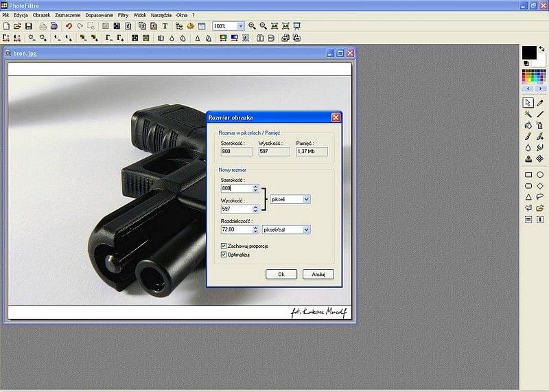The height and width of the screenshot is (392, 549).
Task: Click the Rozdzielczość field showing 72,00
Action: [x=237, y=229]
